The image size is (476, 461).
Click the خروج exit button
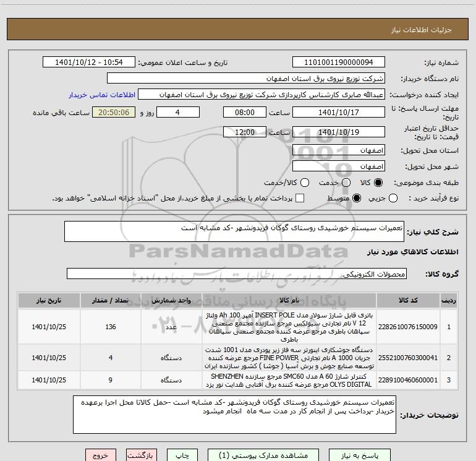click(x=101, y=455)
